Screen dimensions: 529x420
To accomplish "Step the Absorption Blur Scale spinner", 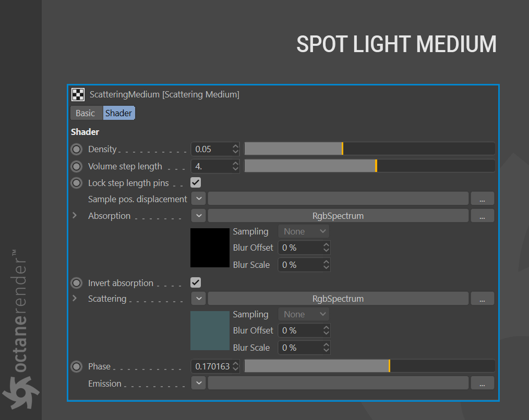I will [326, 265].
